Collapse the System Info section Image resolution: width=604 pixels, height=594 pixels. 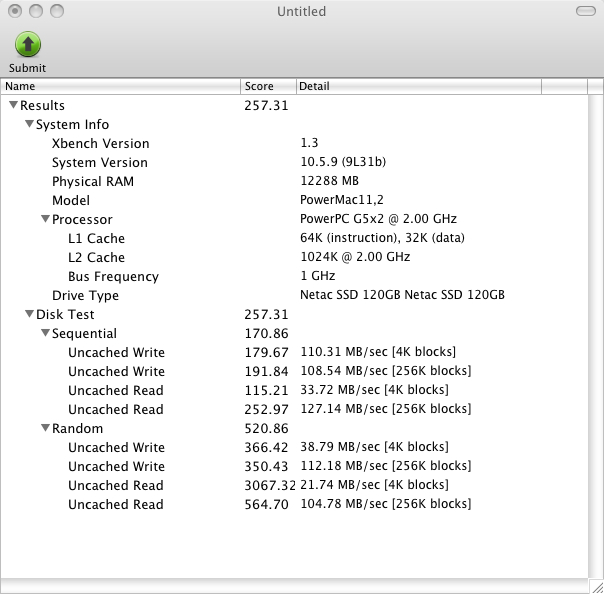click(29, 124)
